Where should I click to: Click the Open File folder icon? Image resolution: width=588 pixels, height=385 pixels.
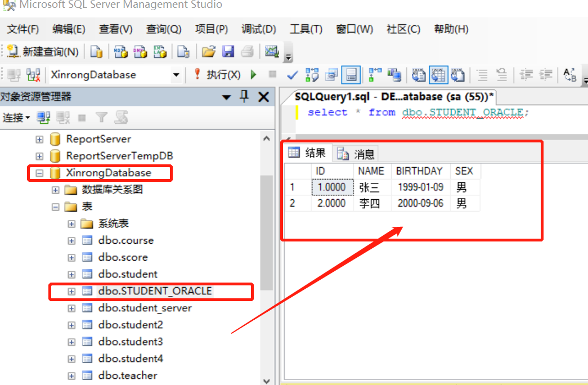209,51
